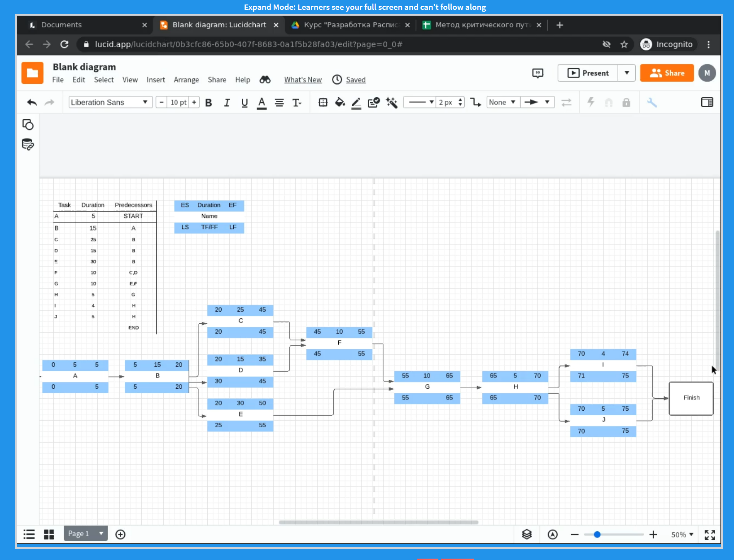Viewport: 734px width, 560px height.
Task: Toggle bold text formatting
Action: pos(209,103)
